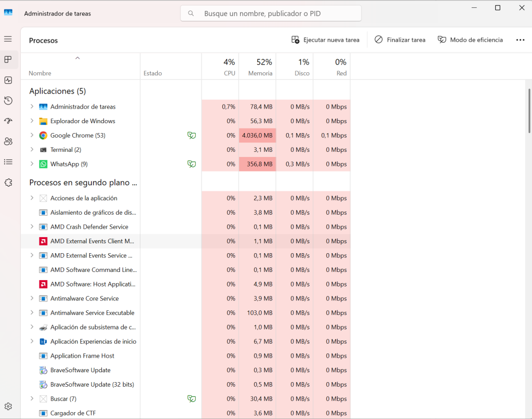Expand Google Chrome (53) processes
The width and height of the screenshot is (532, 419).
coord(32,135)
